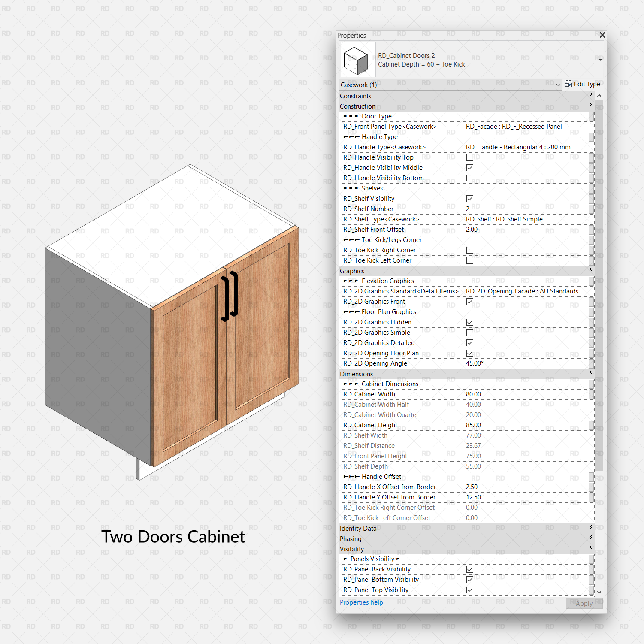The height and width of the screenshot is (644, 644).
Task: Enable RD_Handle Visibility Top
Action: tap(469, 157)
